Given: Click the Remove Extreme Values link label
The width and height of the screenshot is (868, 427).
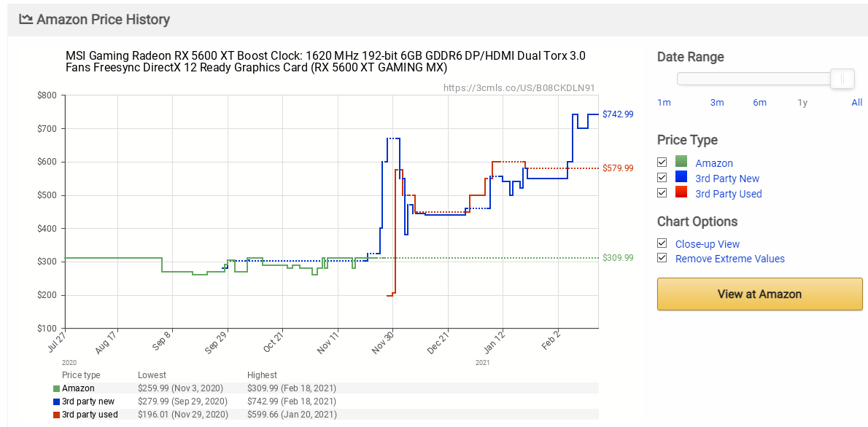Looking at the screenshot, I should pos(730,259).
